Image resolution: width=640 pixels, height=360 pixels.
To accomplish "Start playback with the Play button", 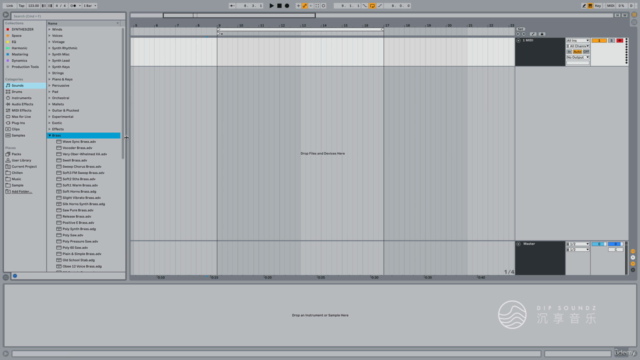I will click(x=271, y=6).
